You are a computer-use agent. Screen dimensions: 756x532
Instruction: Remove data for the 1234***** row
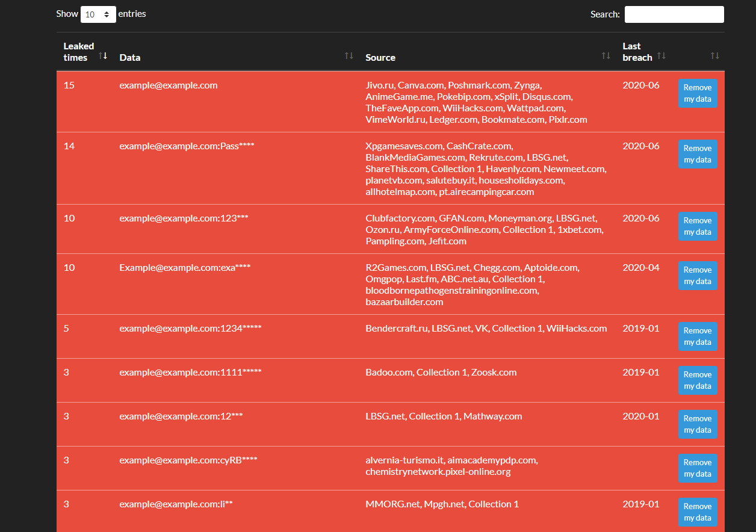pos(698,336)
